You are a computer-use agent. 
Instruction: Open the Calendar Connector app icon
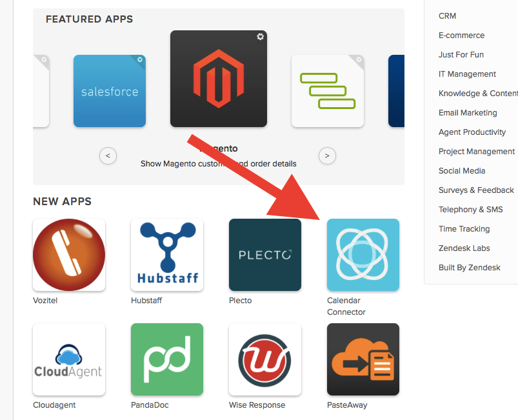pos(363,255)
